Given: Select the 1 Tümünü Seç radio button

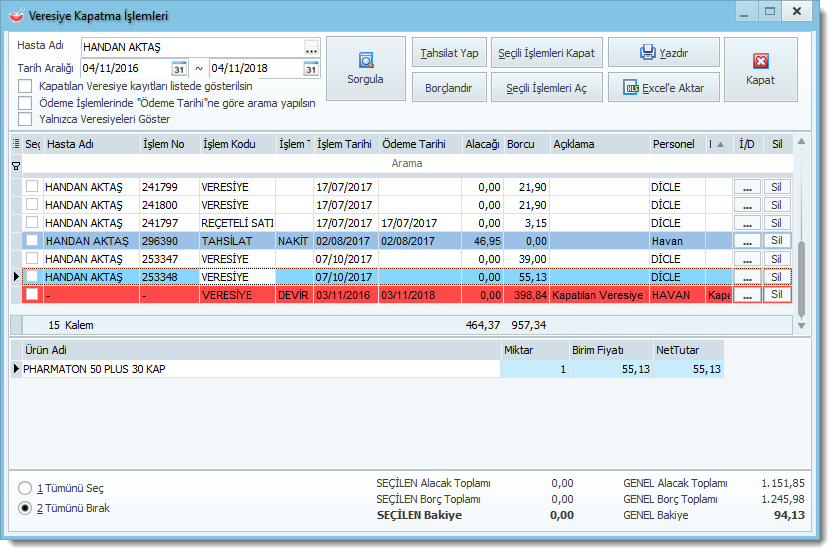Looking at the screenshot, I should tap(25, 488).
